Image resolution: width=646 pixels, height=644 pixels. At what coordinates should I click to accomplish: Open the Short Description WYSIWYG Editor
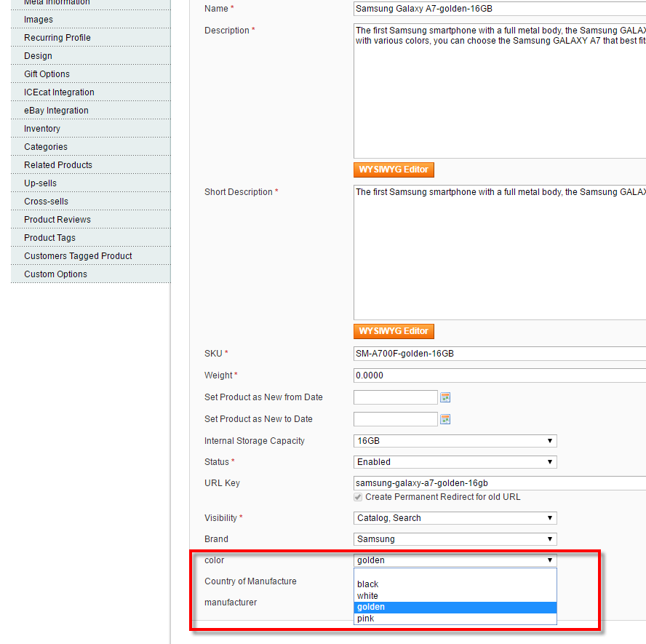tap(394, 331)
